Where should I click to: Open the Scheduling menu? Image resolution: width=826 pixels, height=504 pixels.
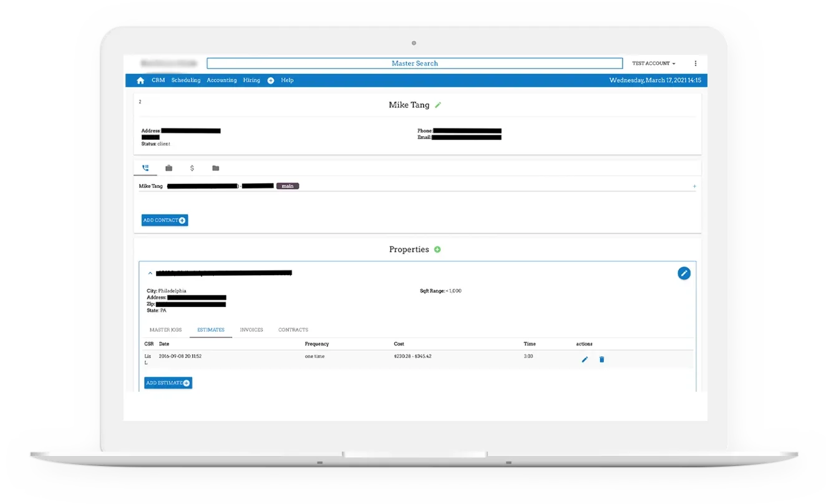point(186,80)
